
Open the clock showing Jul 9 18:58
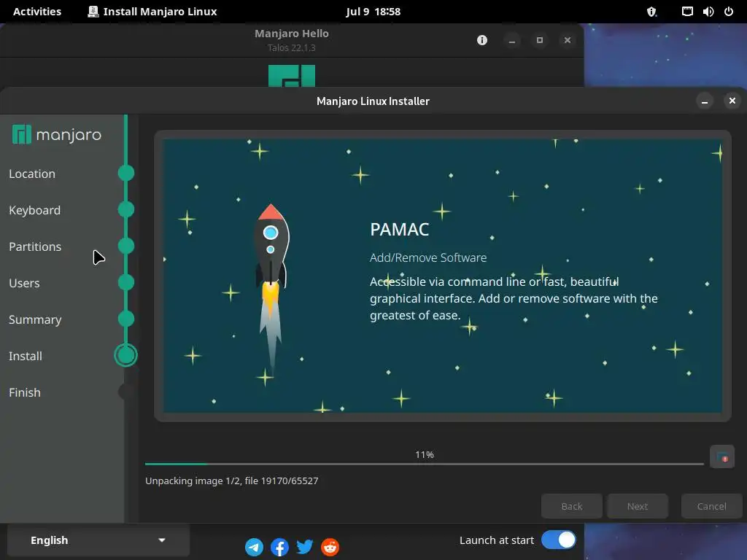(x=373, y=12)
